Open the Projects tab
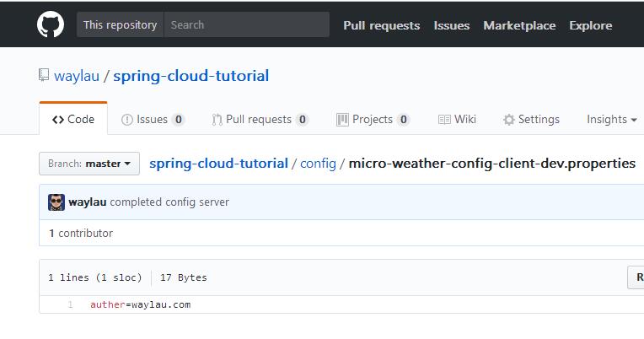644x339 pixels. point(373,120)
